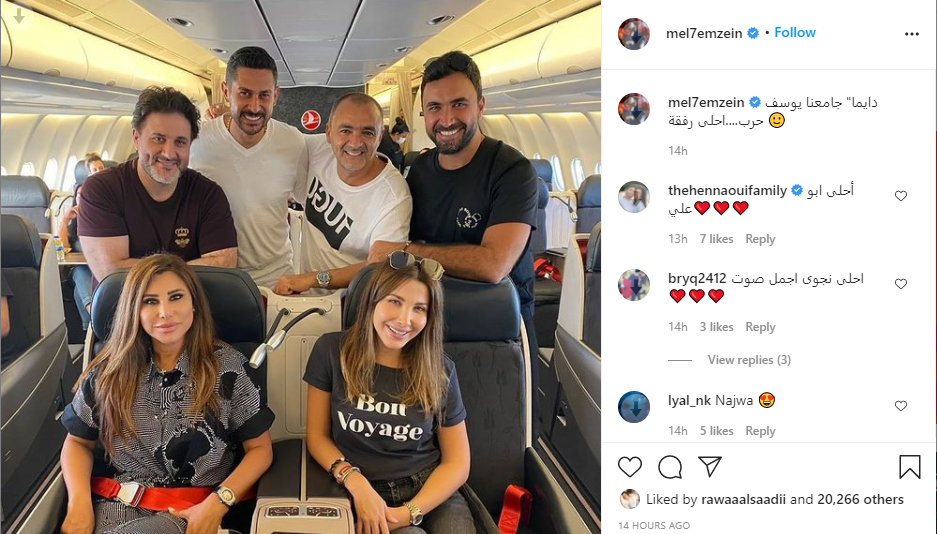Open thehennaouifamily profile avatar
This screenshot has height=534, width=937.
tap(633, 197)
